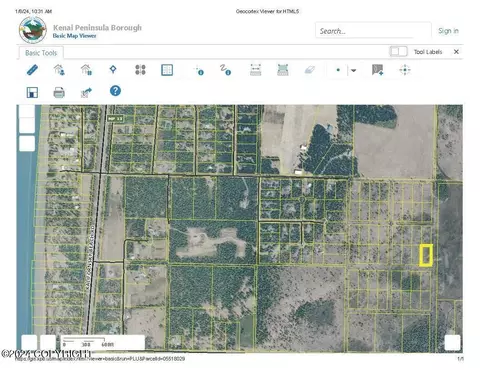Open the printer print tool

(59, 92)
